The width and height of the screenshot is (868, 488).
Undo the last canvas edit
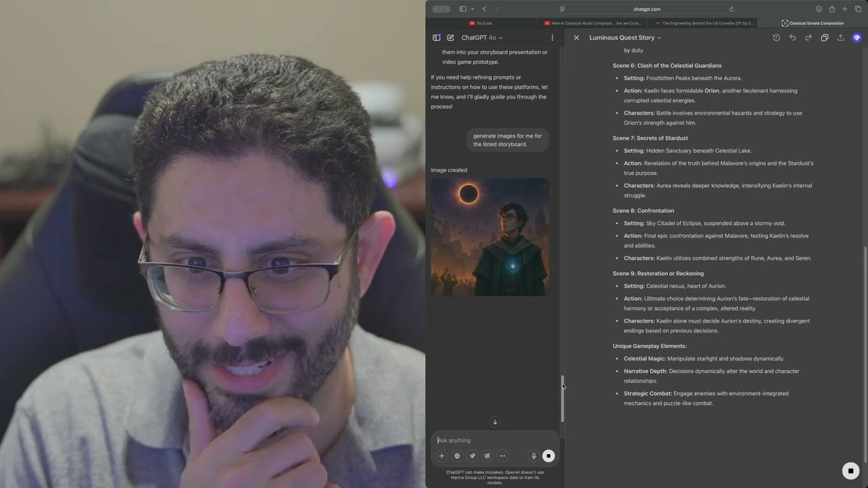click(x=792, y=38)
